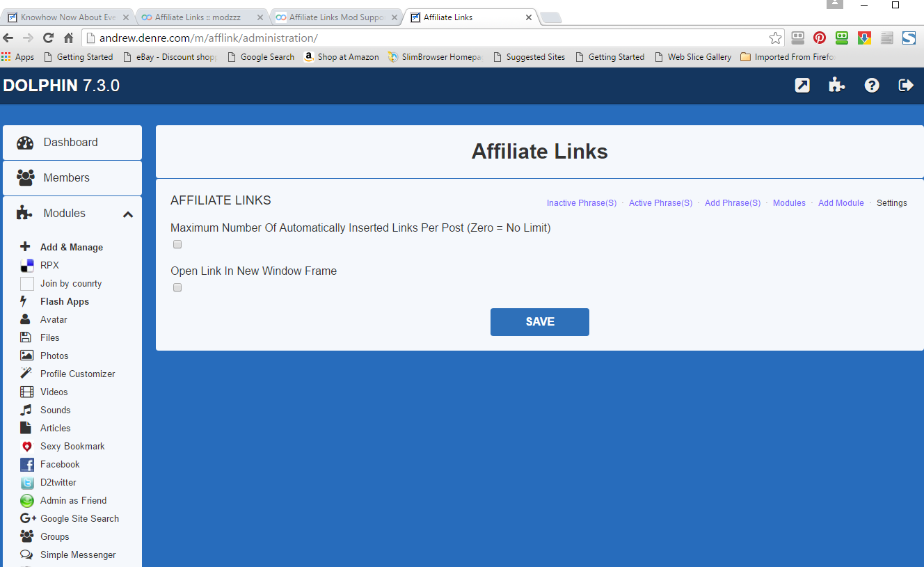Screen dimensions: 924x567
Task: Click the Sounds music-note icon
Action: coord(26,410)
